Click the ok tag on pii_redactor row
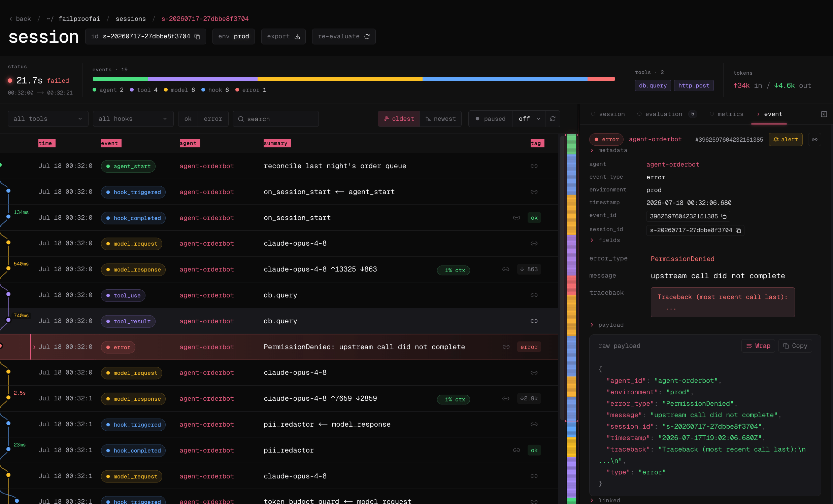The image size is (833, 504). click(x=534, y=450)
